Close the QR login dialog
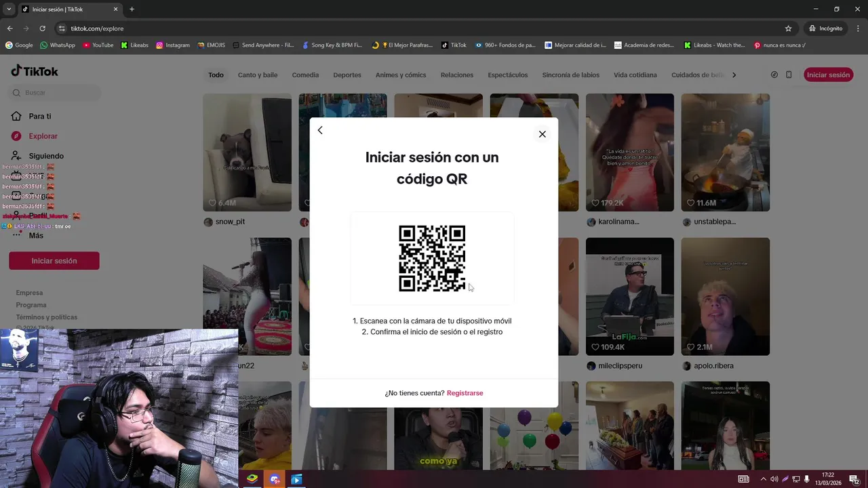868x488 pixels. click(x=542, y=134)
